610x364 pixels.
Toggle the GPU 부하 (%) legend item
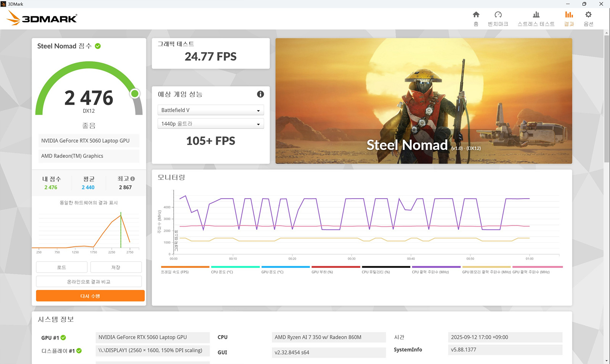[335, 270]
